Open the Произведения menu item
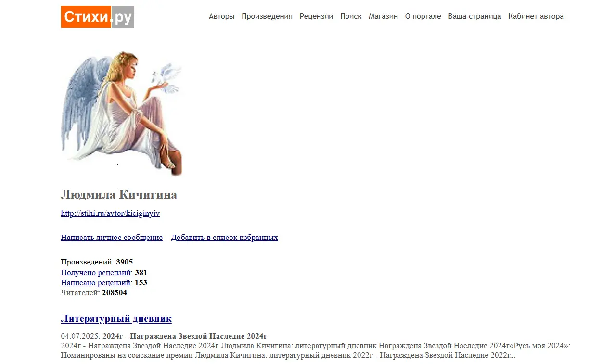The width and height of the screenshot is (589, 364). click(x=267, y=16)
